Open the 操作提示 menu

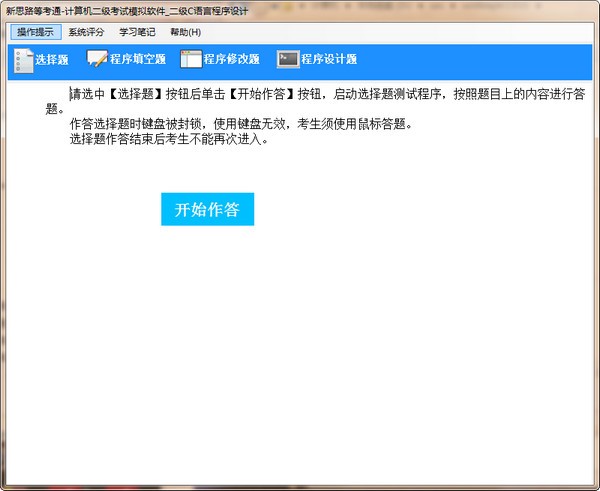36,32
